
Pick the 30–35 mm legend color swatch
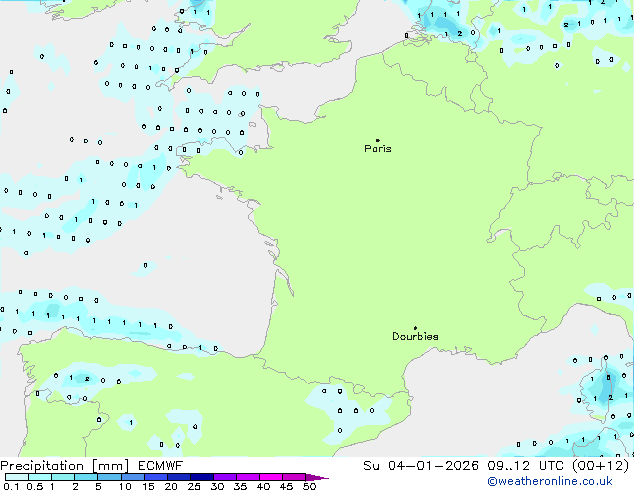pos(224,477)
